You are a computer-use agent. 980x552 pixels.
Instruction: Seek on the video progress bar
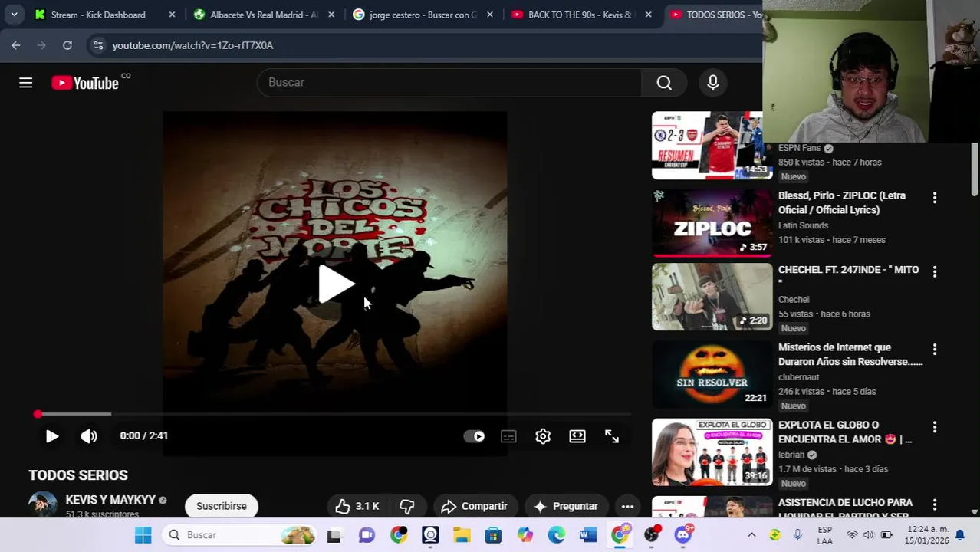[x=334, y=414]
